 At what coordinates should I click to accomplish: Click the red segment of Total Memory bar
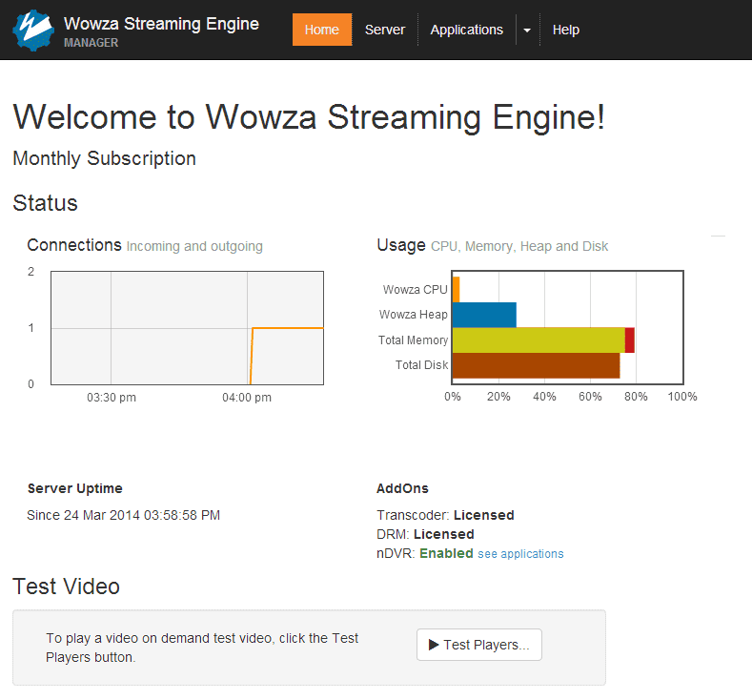630,340
